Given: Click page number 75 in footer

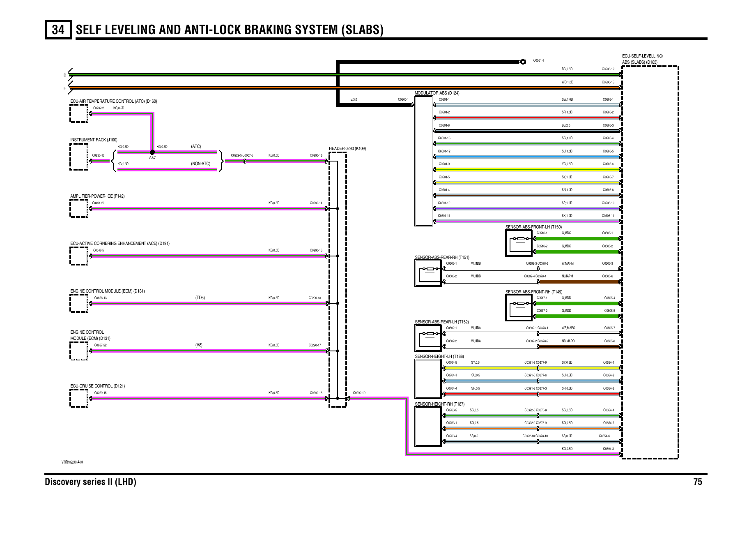Looking at the screenshot, I should tap(697, 482).
